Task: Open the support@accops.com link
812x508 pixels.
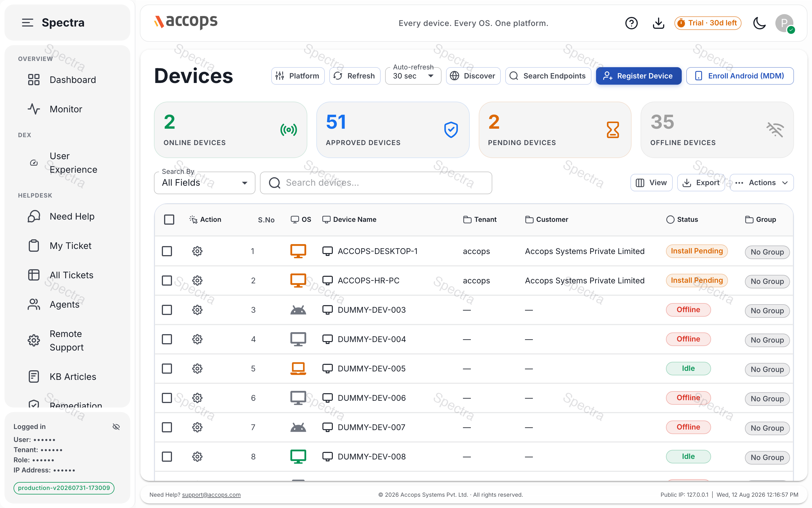Action: tap(211, 494)
